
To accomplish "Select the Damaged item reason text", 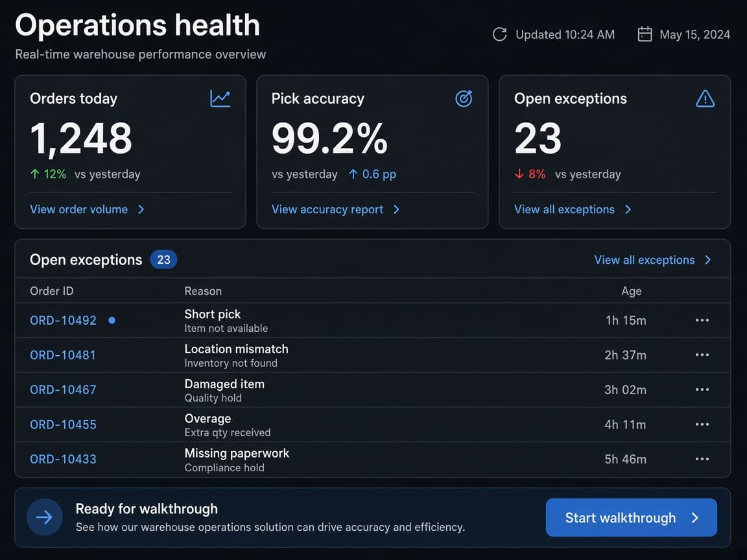I will (x=224, y=384).
